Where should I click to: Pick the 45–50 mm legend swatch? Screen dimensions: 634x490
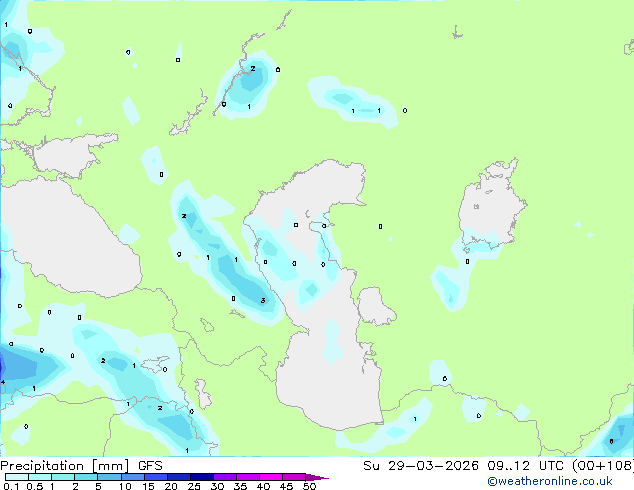pos(294,477)
